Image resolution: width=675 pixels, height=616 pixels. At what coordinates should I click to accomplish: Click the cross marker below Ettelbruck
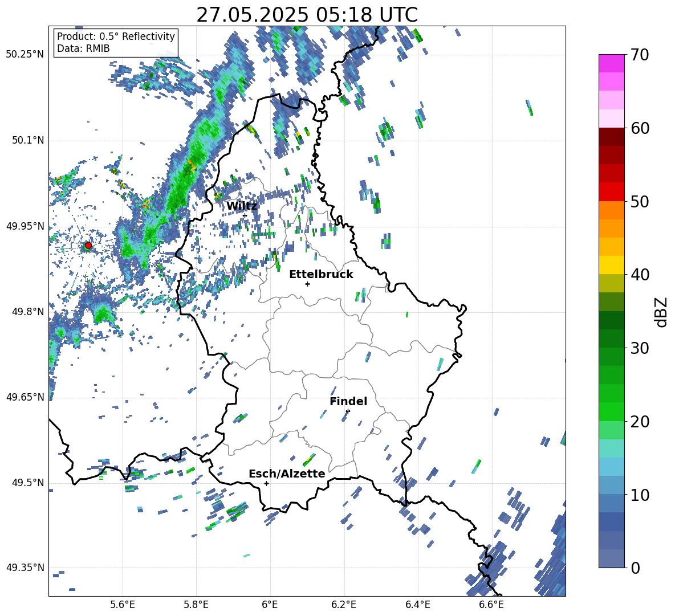coord(307,284)
